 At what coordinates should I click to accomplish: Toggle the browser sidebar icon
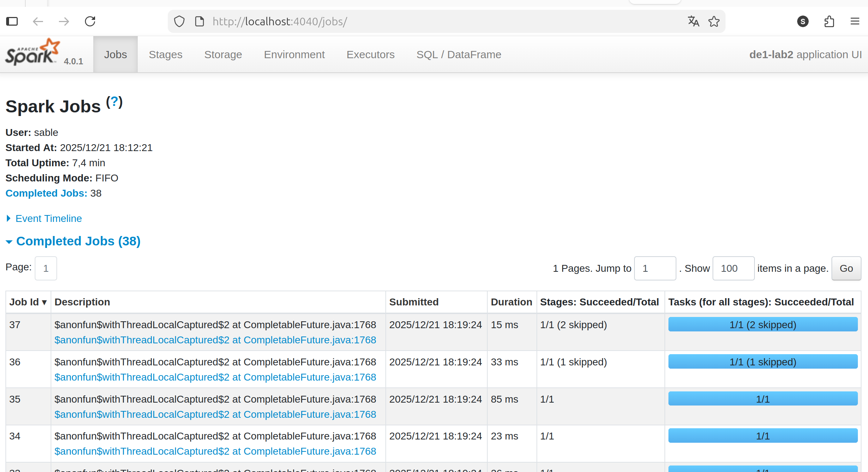point(12,21)
